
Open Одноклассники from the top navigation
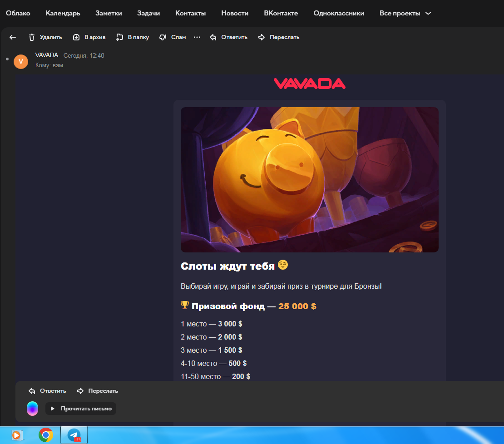pos(339,13)
